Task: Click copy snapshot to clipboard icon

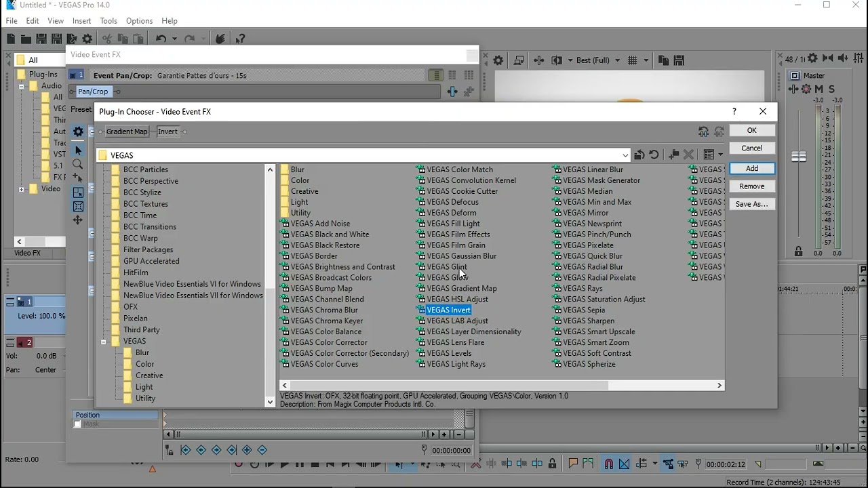Action: point(663,60)
